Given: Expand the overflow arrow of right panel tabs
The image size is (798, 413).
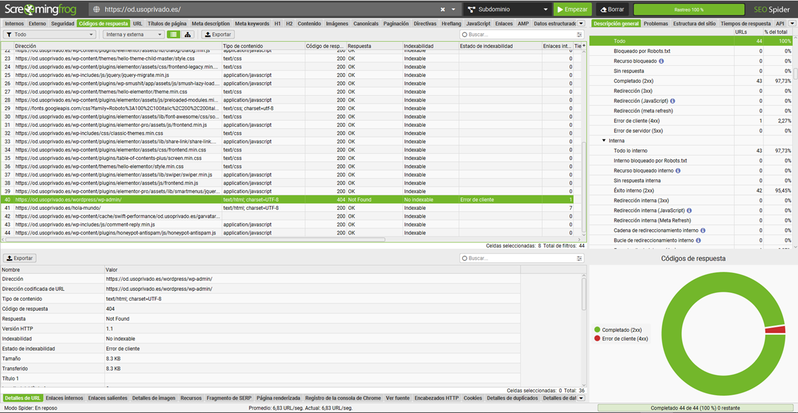Looking at the screenshot, I should click(x=792, y=23).
